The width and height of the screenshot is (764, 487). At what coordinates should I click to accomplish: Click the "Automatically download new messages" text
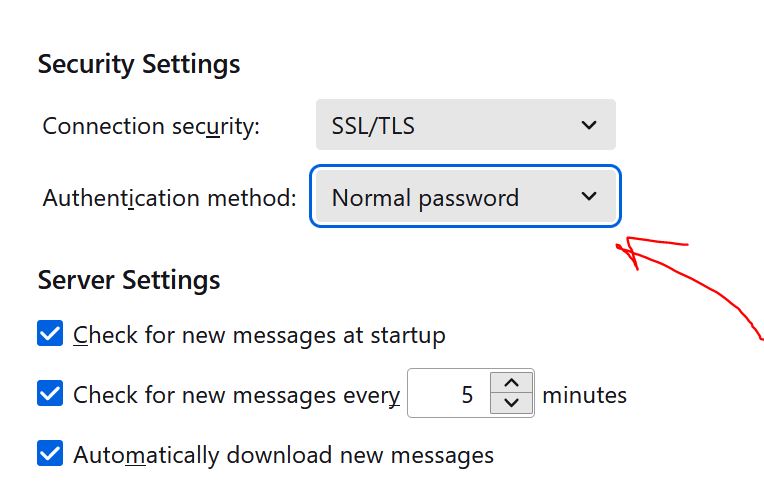point(283,456)
